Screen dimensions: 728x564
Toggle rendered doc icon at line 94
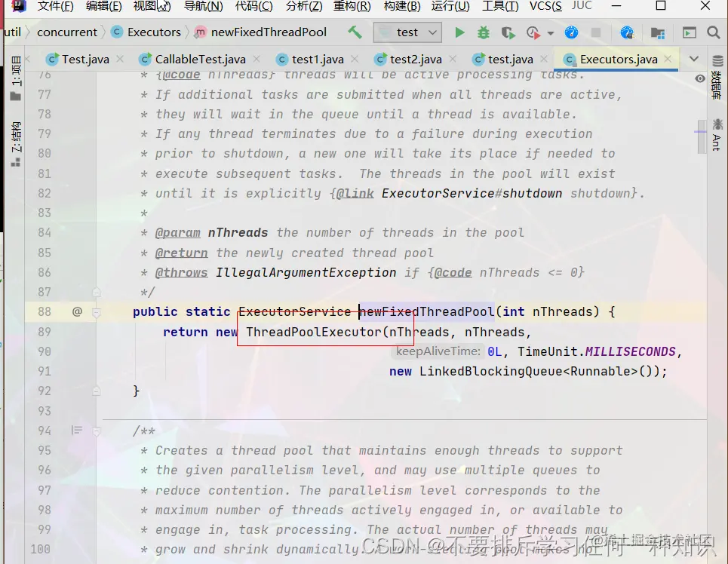[77, 431]
